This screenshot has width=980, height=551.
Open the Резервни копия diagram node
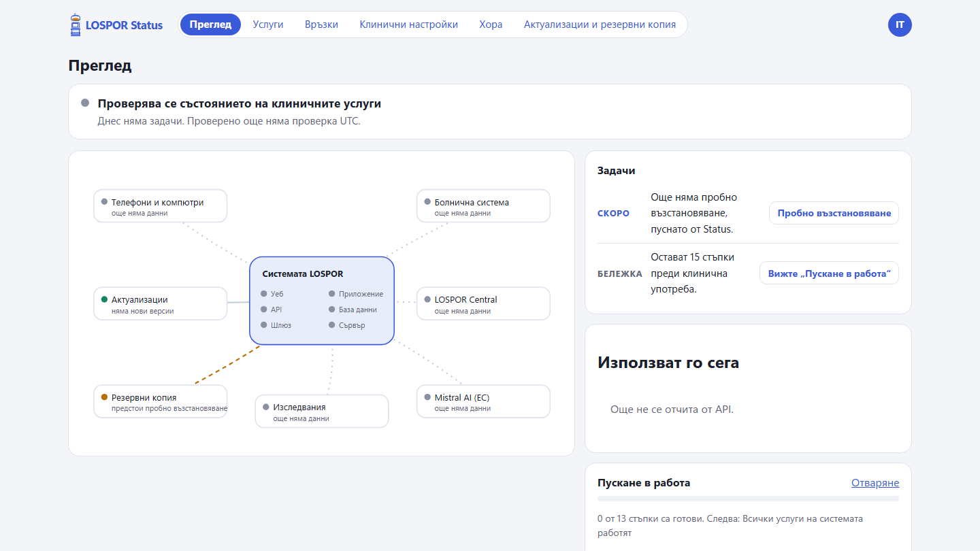160,401
